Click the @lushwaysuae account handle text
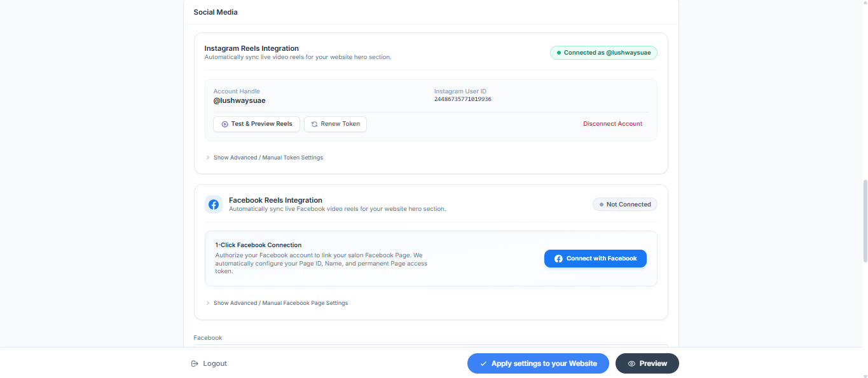This screenshot has height=378, width=868. [x=240, y=100]
